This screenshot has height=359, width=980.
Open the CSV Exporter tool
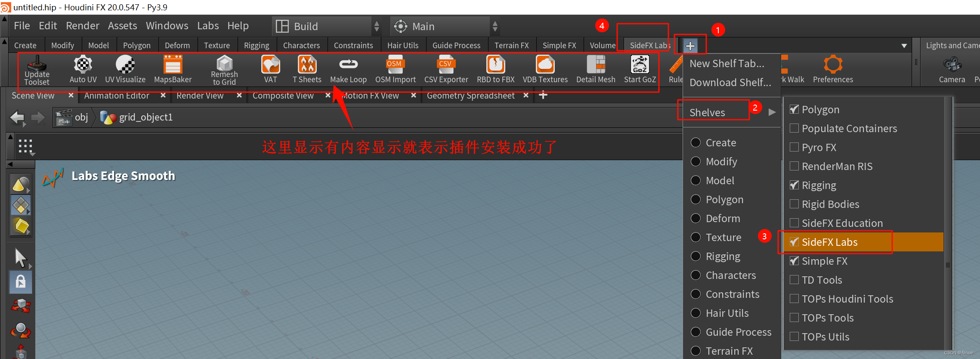point(446,69)
